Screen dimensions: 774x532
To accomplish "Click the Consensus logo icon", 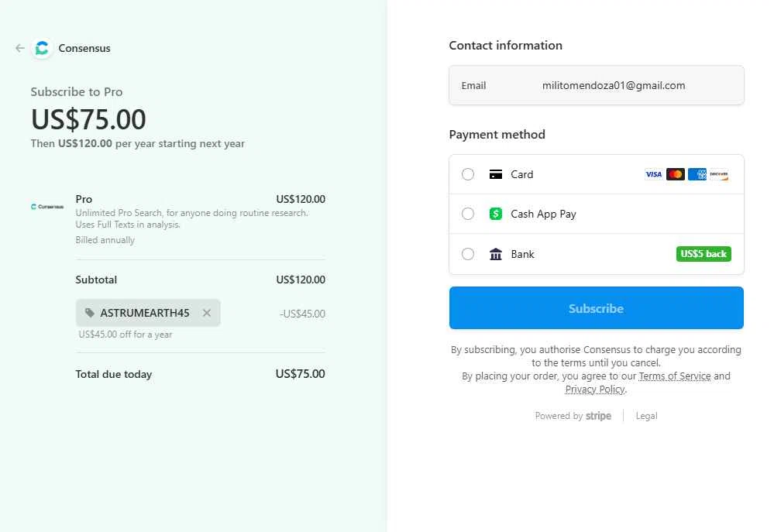I will [42, 48].
